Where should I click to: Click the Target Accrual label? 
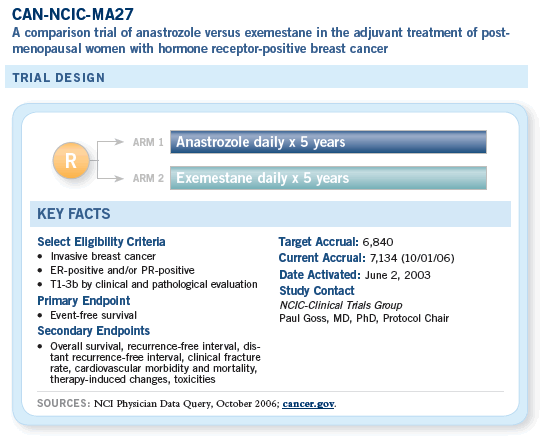319,242
